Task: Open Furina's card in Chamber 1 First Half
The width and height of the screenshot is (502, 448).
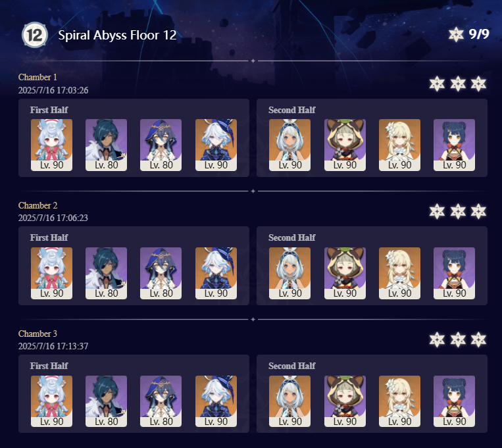Action: pos(216,145)
